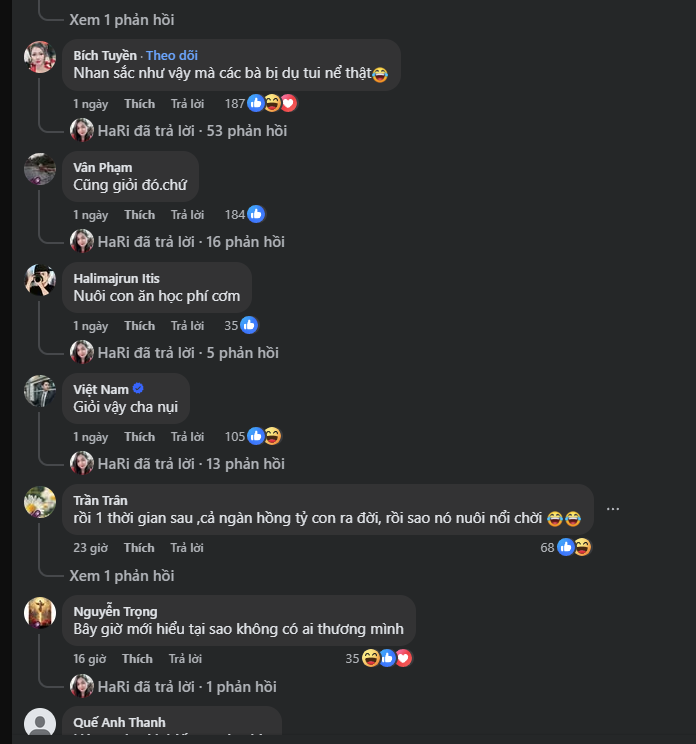Screen dimensions: 696x744
Task: Click the like reaction icon on Halimajrun Itis's comment
Action: pos(249,325)
